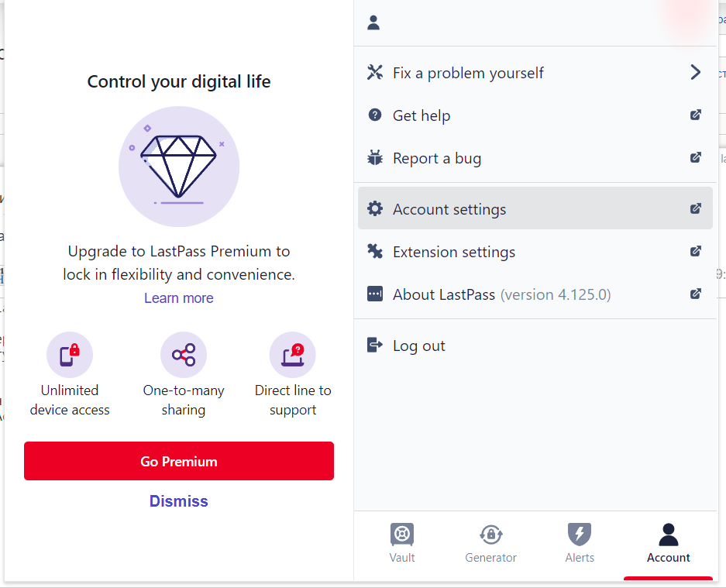Click the Extension settings puzzle icon

coord(375,252)
